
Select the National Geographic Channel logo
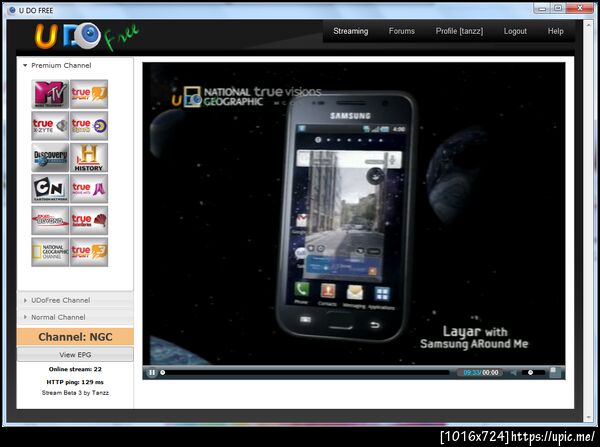(x=50, y=252)
